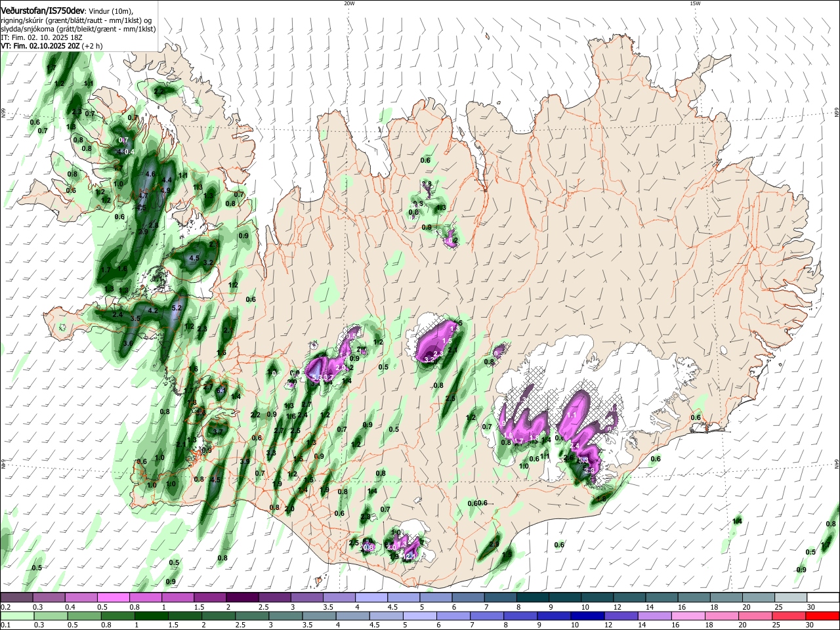
Task: Click the 15W longitude label
Action: pos(694,3)
